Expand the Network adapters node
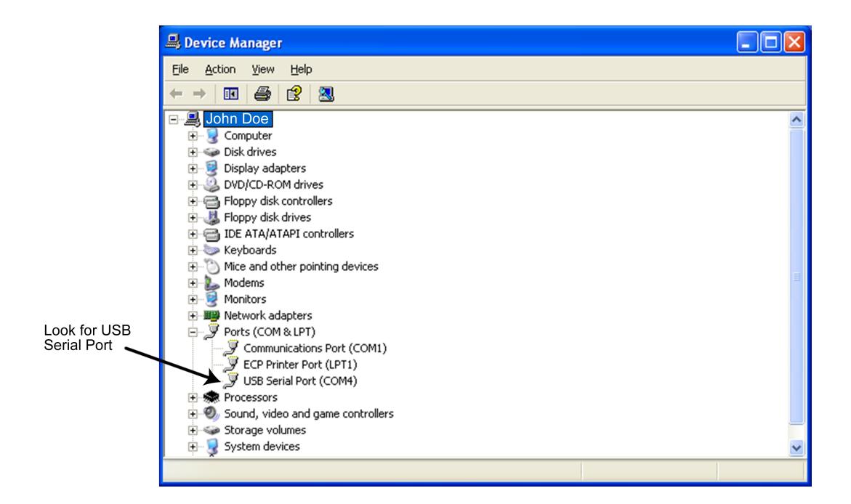The image size is (851, 504). coord(193,316)
